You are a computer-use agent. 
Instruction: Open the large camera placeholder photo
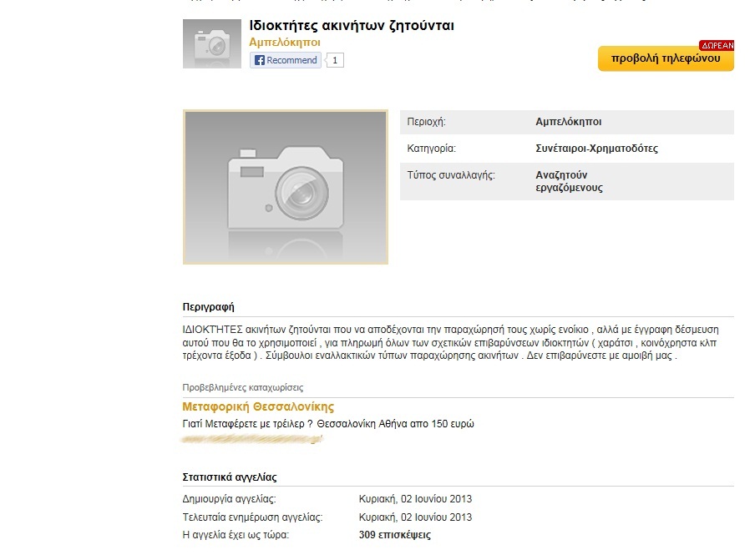286,187
